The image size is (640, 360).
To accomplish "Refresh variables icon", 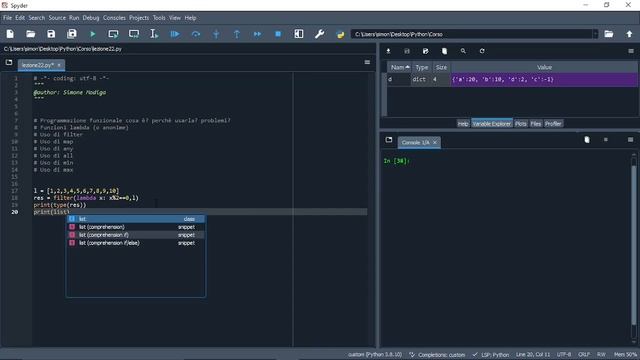I will click(x=482, y=51).
